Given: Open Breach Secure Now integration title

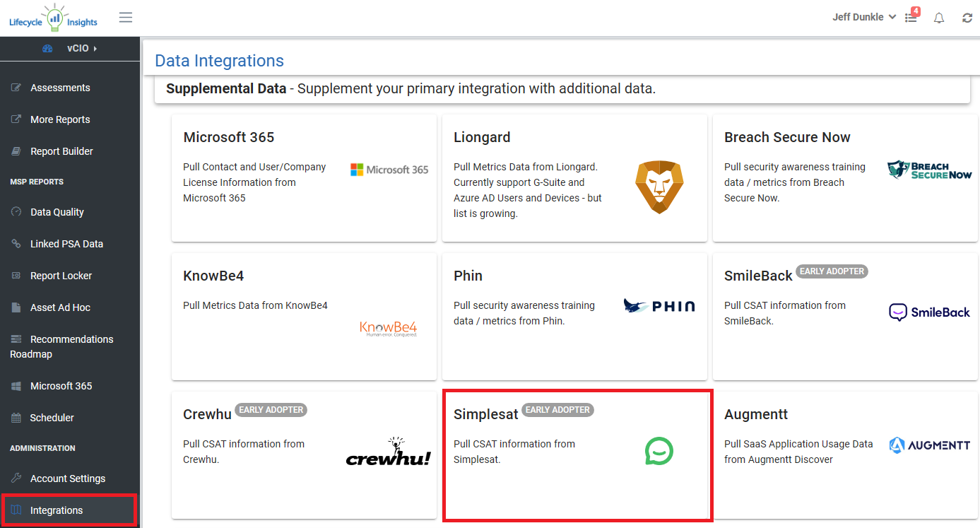Looking at the screenshot, I should click(x=787, y=137).
